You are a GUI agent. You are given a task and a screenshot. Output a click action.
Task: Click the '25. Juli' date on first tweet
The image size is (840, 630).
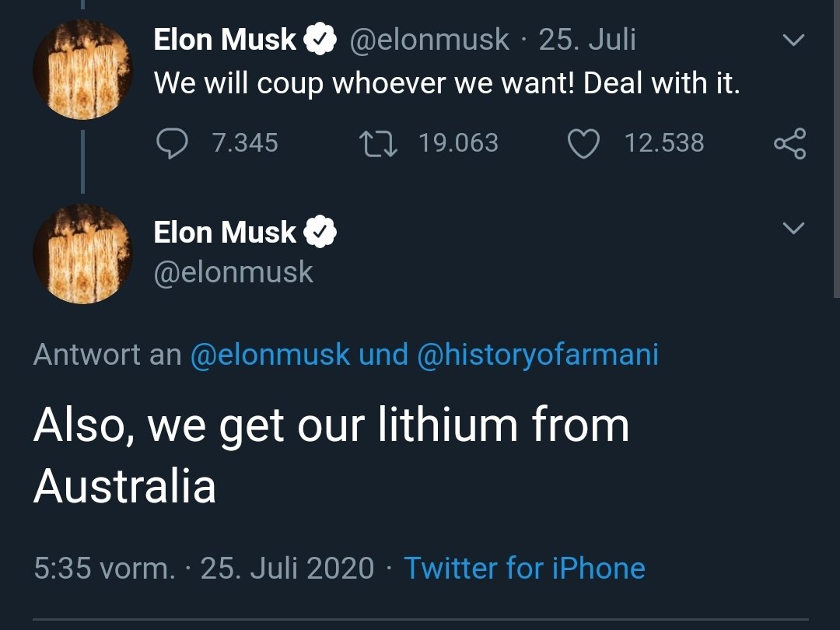(x=587, y=40)
